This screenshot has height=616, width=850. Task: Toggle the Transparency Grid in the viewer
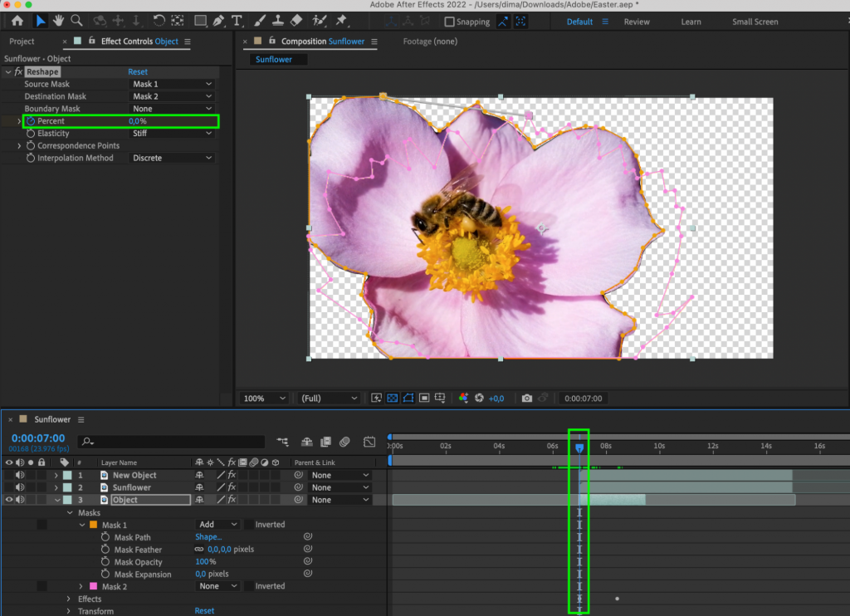coord(392,398)
